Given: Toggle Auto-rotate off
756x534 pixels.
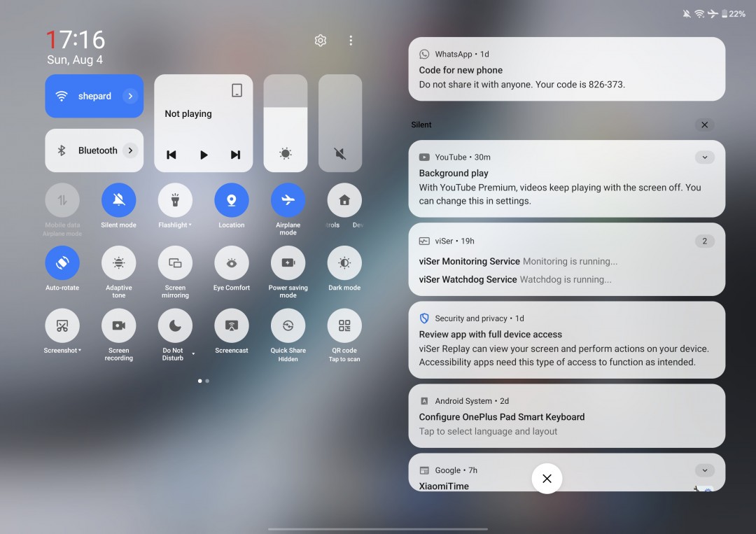Looking at the screenshot, I should (x=62, y=263).
